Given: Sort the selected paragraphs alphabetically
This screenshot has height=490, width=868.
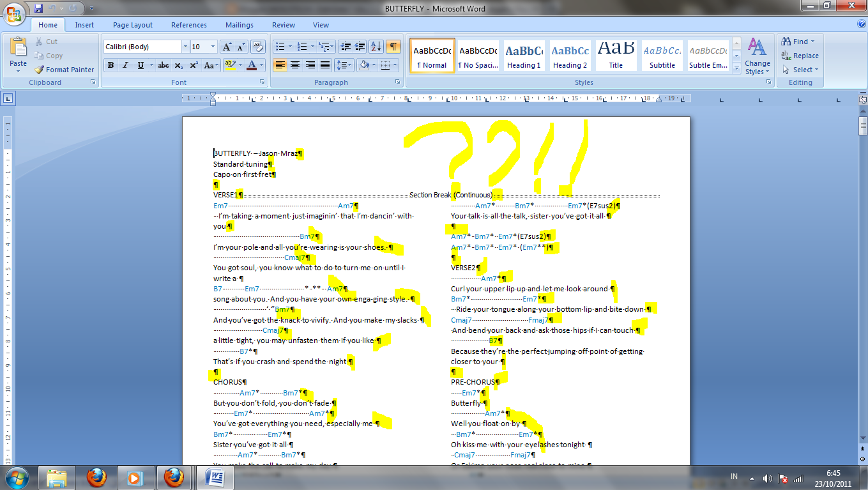Looking at the screenshot, I should pyautogui.click(x=376, y=47).
